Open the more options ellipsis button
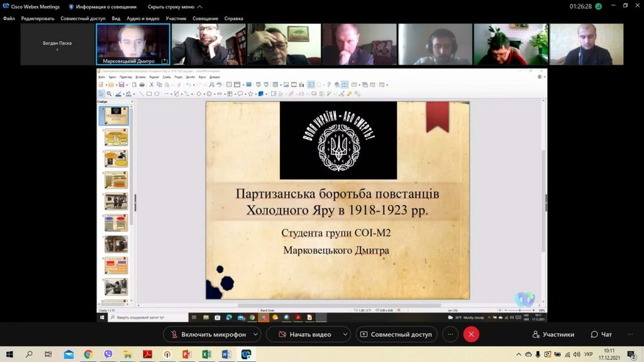 click(x=450, y=334)
